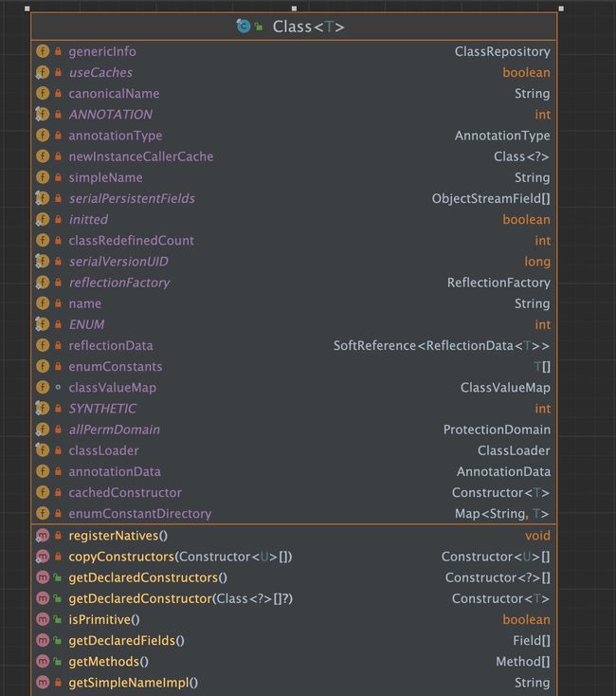Click the top-center resize handle of the node
The width and height of the screenshot is (616, 696).
click(294, 9)
